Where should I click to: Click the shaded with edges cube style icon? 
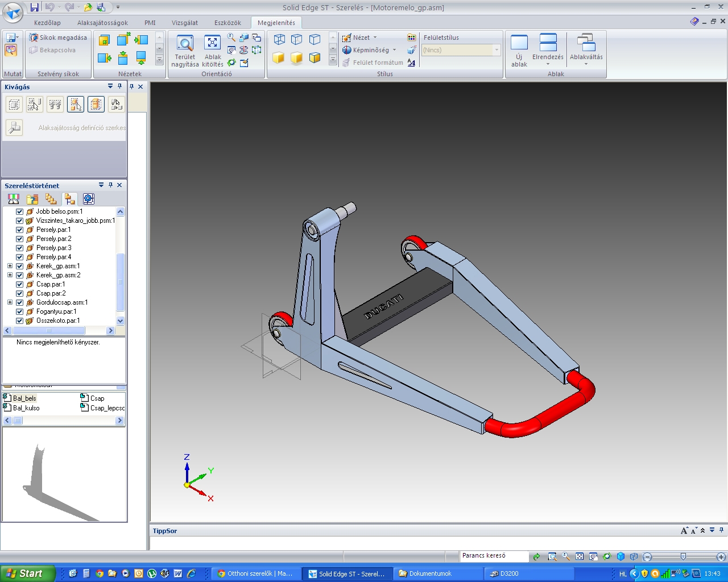tap(315, 57)
